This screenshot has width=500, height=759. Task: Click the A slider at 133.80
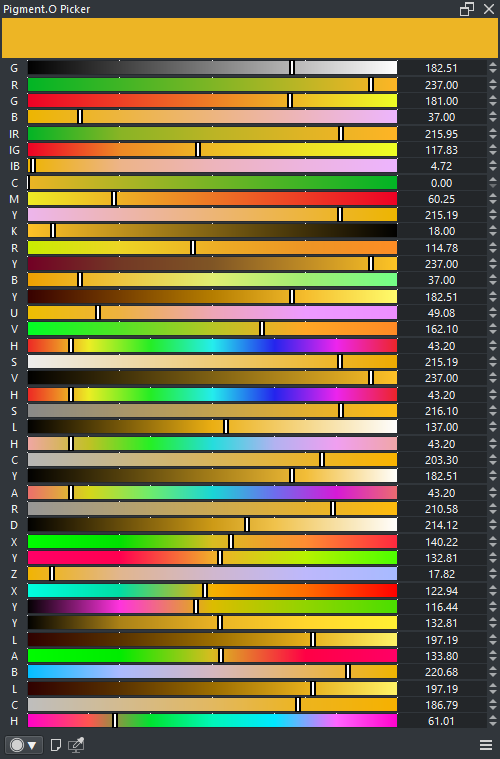pos(212,656)
